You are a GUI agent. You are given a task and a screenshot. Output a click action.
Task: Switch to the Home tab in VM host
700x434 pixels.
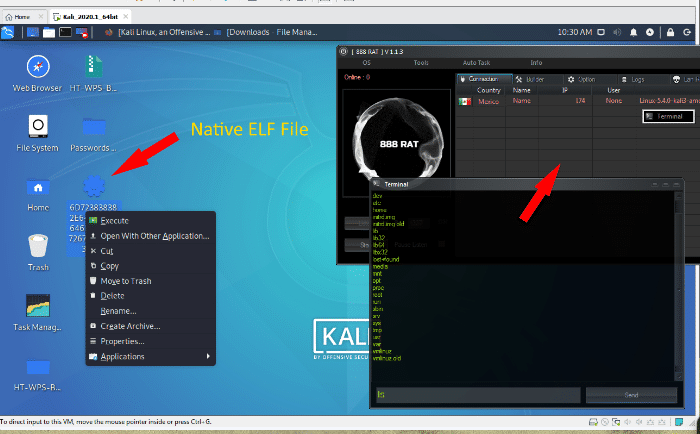(23, 17)
